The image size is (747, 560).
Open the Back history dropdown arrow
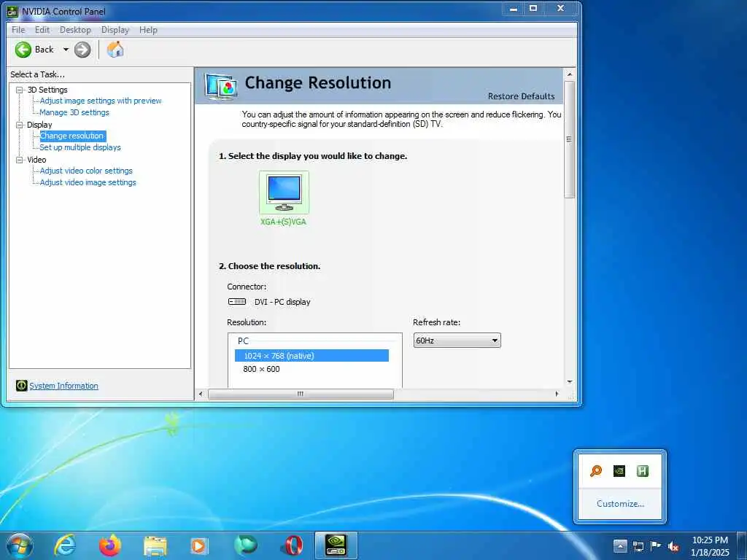coord(66,50)
